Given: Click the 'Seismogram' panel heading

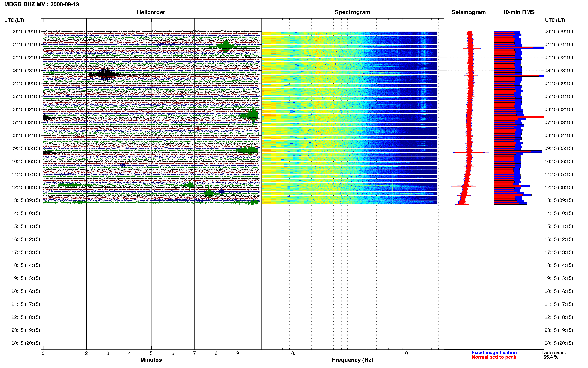Looking at the screenshot, I should pyautogui.click(x=468, y=12).
